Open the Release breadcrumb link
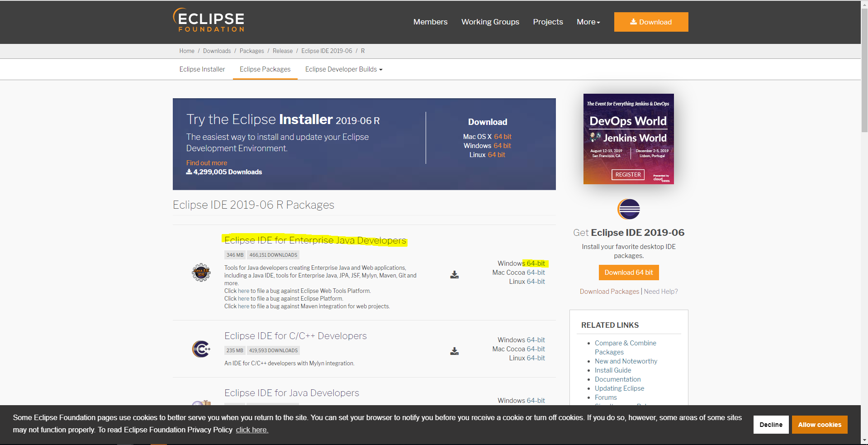868x445 pixels. [x=283, y=51]
